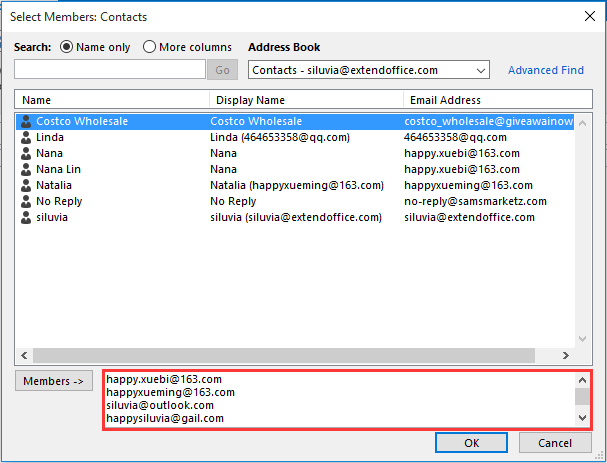Close the Select Members dialog

point(587,14)
